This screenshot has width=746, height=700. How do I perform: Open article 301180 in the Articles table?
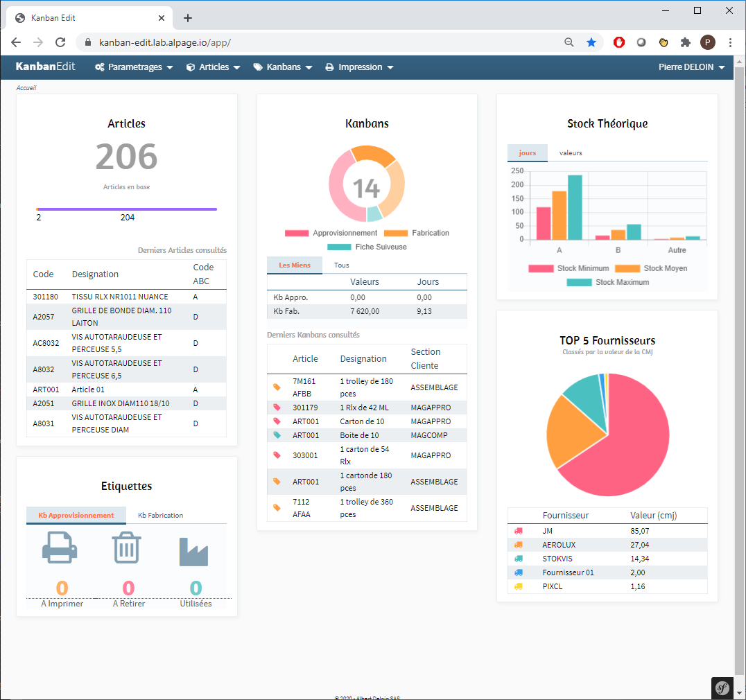pyautogui.click(x=45, y=297)
